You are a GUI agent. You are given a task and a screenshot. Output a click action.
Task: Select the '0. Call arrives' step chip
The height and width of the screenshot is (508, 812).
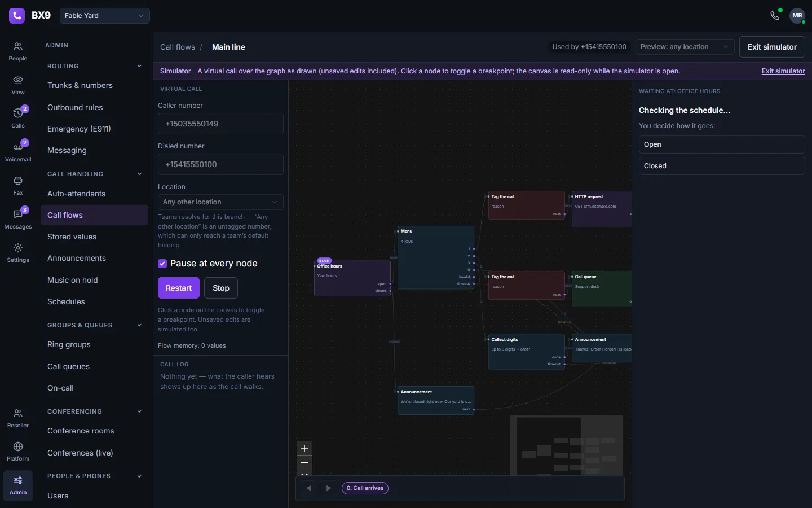pyautogui.click(x=365, y=488)
